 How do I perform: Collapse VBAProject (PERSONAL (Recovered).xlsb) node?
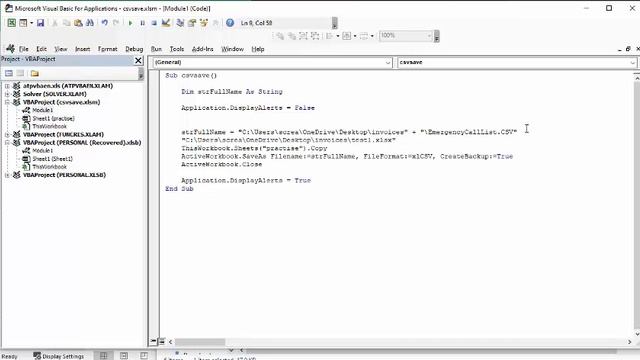7,143
